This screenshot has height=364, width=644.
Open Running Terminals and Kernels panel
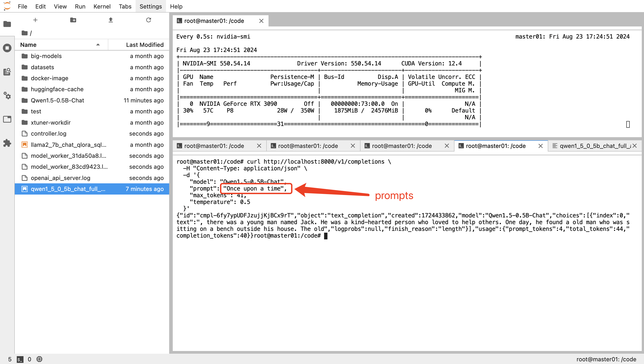(7, 48)
